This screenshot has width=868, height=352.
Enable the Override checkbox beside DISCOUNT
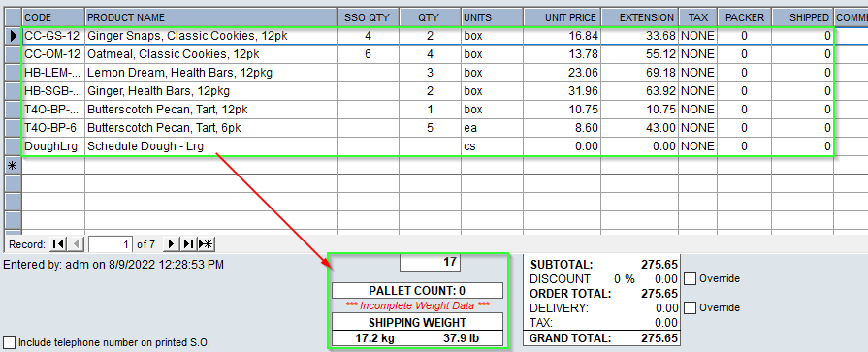point(690,278)
